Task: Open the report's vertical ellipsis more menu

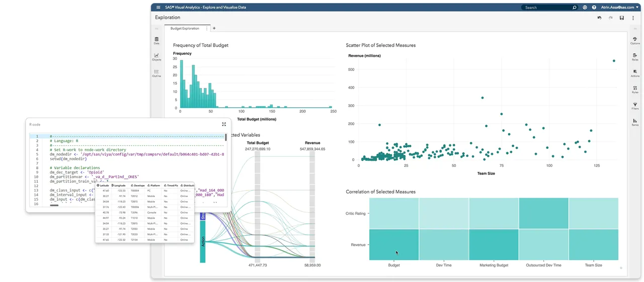Action: point(633,18)
